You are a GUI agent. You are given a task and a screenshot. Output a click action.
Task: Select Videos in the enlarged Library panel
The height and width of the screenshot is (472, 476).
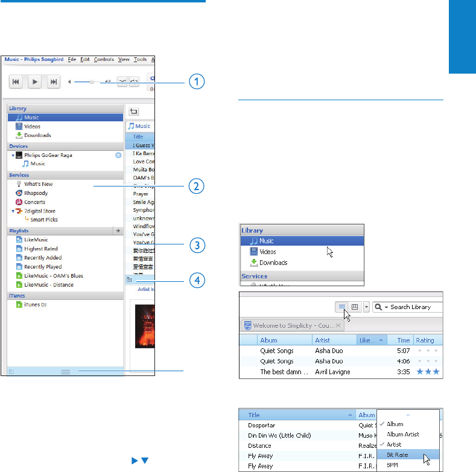pyautogui.click(x=302, y=252)
